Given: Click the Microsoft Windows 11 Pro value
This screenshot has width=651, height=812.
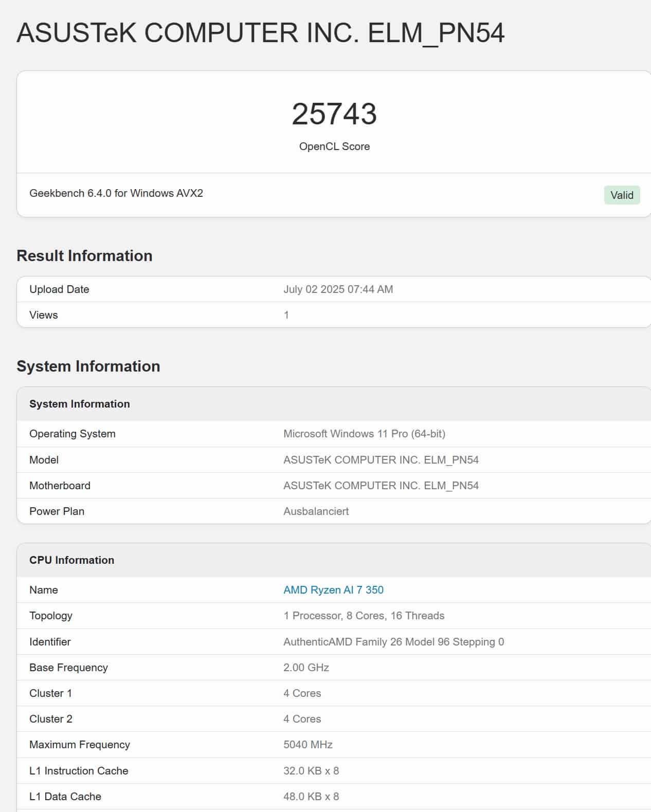Looking at the screenshot, I should [x=364, y=434].
